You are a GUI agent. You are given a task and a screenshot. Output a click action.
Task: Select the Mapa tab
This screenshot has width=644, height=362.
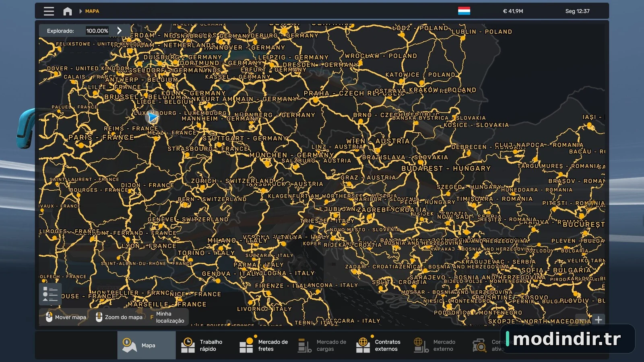tap(147, 345)
